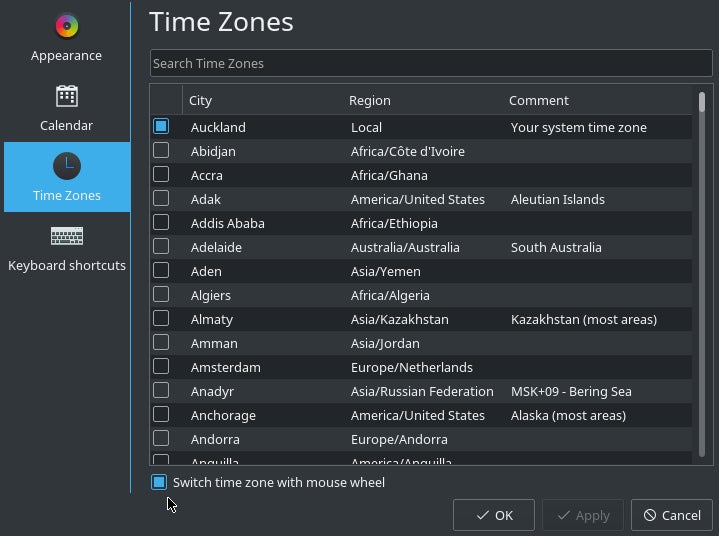The width and height of the screenshot is (719, 536).
Task: Select the Almaty row in the list
Action: coord(420,319)
